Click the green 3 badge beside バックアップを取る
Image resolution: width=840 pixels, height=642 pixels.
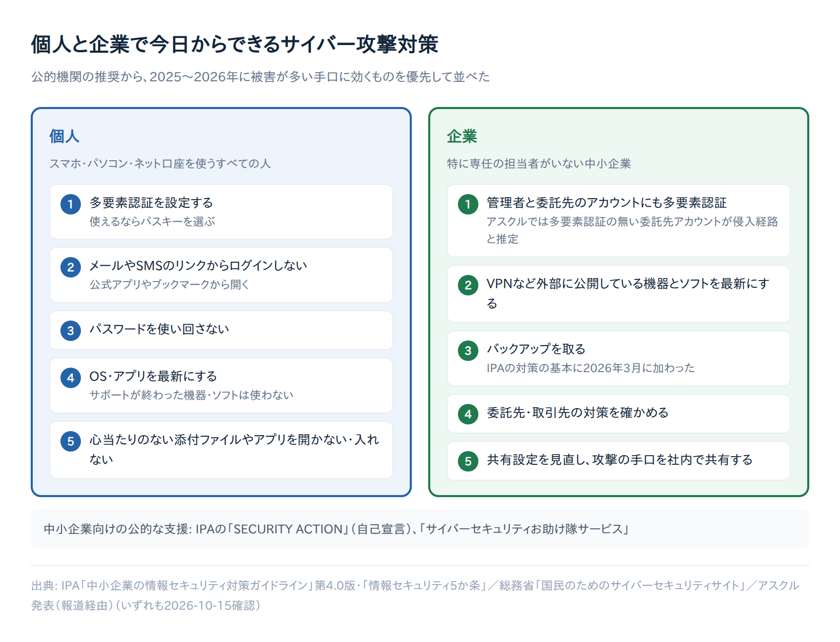coord(468,351)
